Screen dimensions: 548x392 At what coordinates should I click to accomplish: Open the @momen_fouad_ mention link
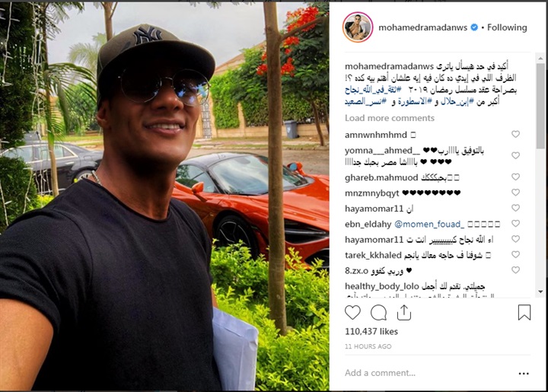(429, 224)
